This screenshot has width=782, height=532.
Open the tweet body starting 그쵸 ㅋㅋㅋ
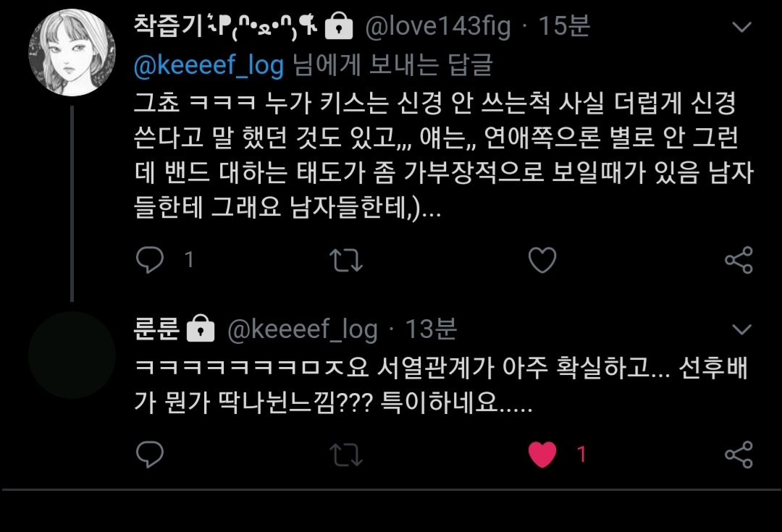click(443, 155)
